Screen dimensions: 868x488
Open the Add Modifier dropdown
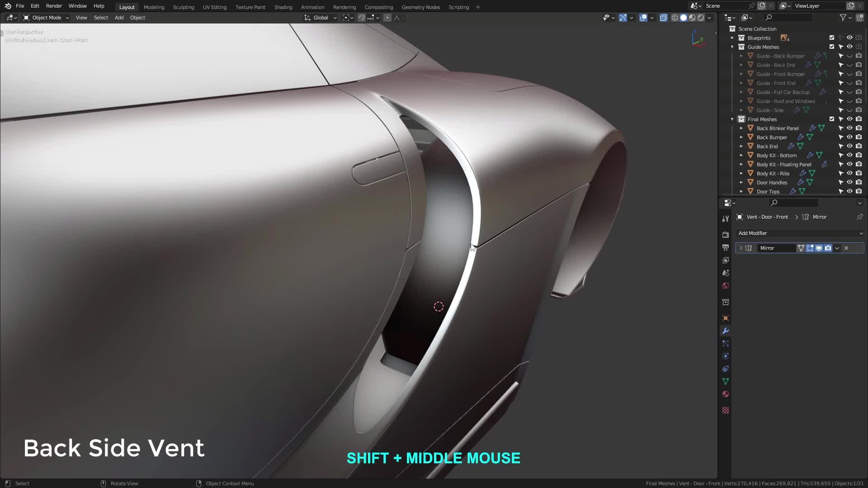(800, 233)
